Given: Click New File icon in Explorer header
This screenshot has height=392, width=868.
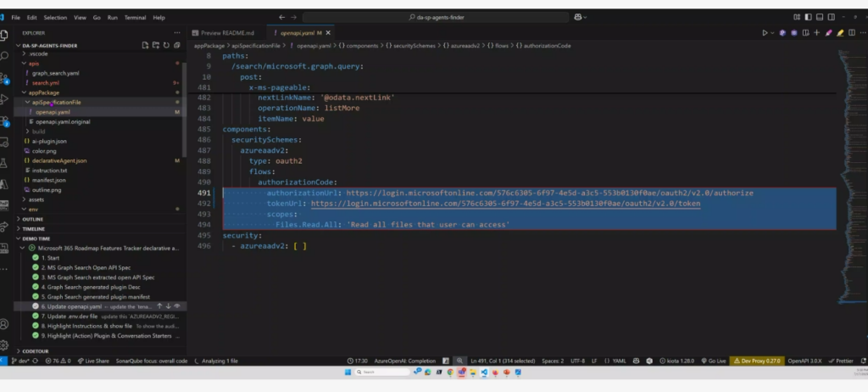Looking at the screenshot, I should tap(145, 46).
